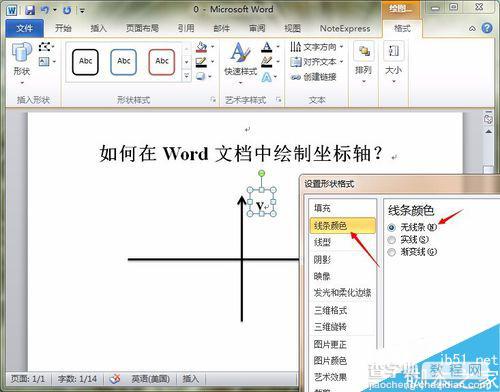Click the language 英语(美国) status button
This screenshot has height=392, width=500.
[x=150, y=379]
